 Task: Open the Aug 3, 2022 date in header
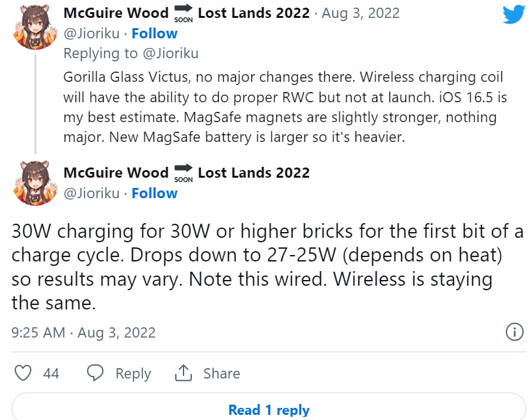(x=361, y=13)
